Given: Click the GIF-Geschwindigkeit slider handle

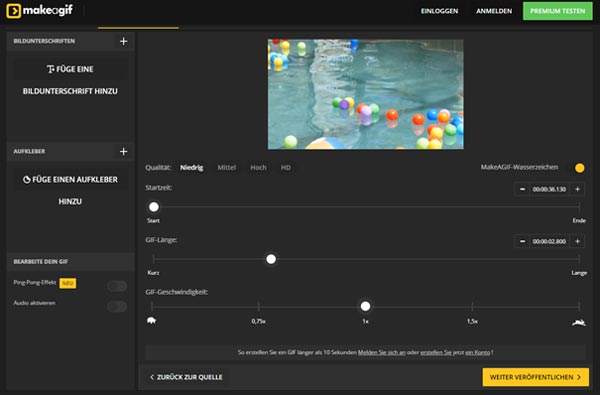Looking at the screenshot, I should (x=365, y=306).
